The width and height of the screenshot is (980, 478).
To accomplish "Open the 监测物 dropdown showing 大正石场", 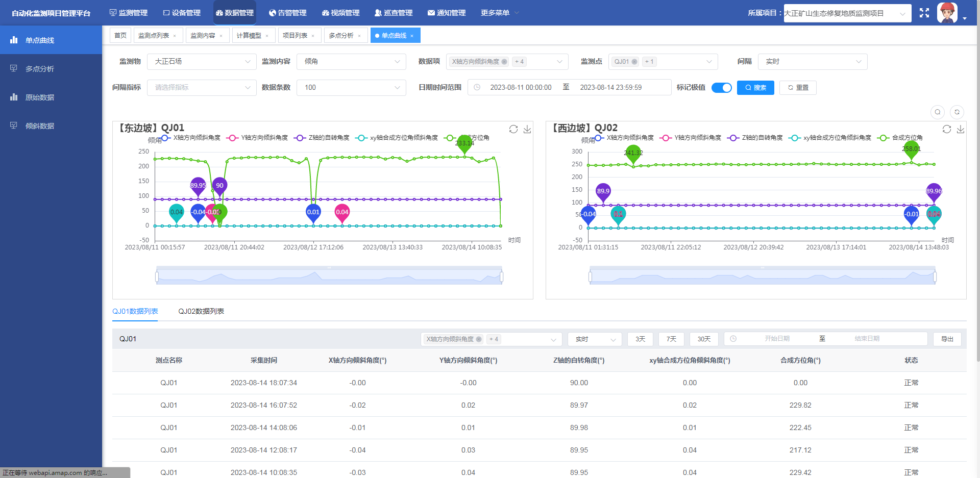I will [202, 62].
